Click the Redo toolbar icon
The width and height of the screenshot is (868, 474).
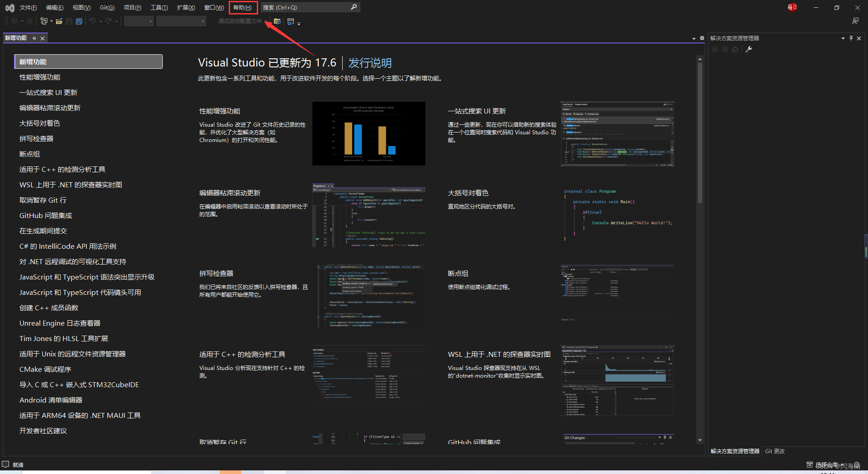108,21
